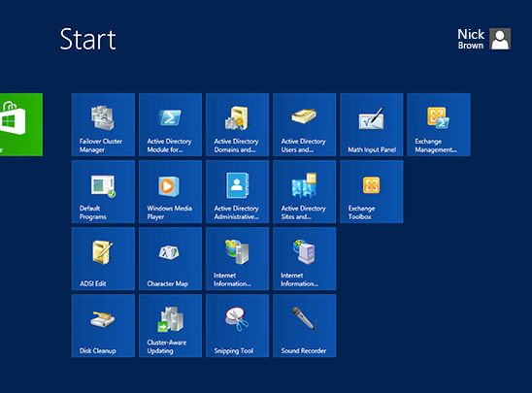Open the Snipping Tool tile
The image size is (532, 393).
pos(238,326)
